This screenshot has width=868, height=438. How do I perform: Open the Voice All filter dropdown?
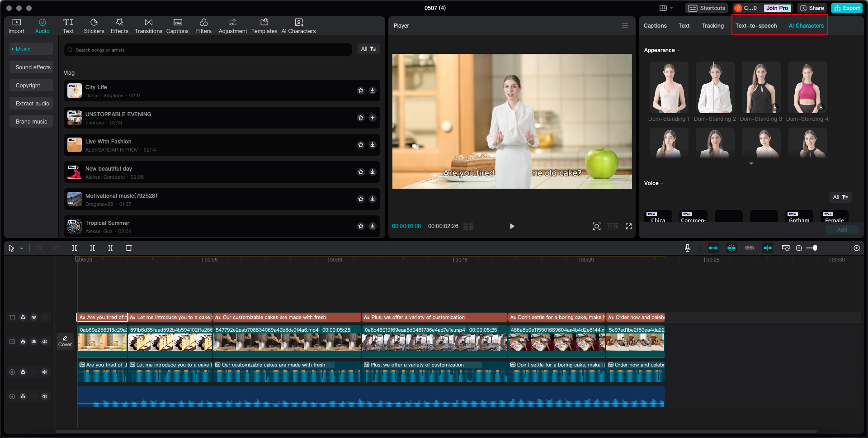[x=840, y=197]
